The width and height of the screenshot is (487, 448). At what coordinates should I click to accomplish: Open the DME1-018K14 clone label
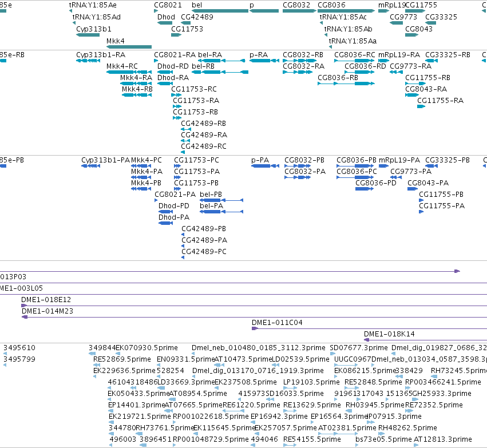point(389,334)
